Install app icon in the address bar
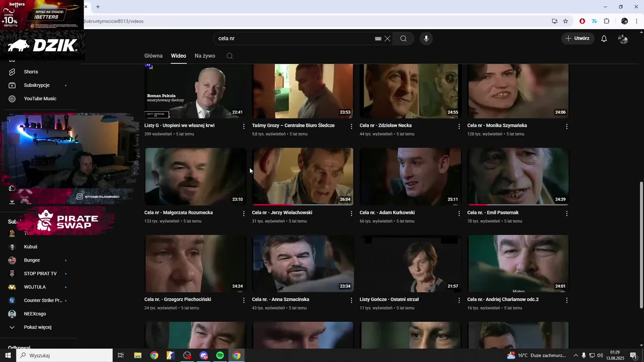644x362 pixels. coord(554,21)
